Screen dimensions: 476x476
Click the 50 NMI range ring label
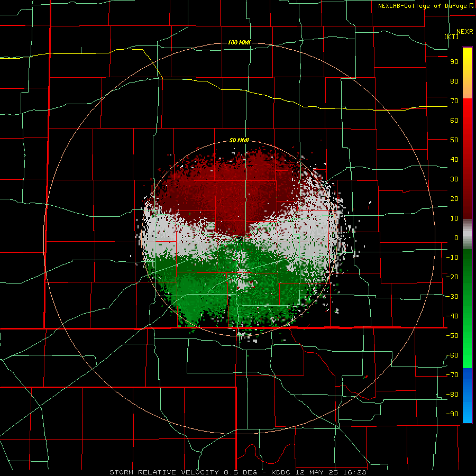(x=239, y=140)
